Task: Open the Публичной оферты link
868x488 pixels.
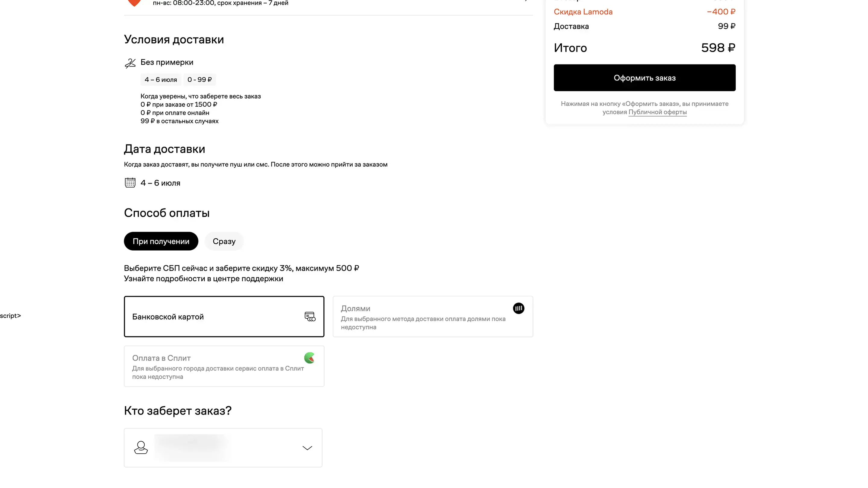Action: [657, 112]
